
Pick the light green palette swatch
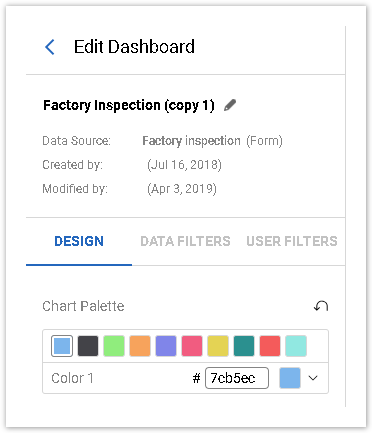tap(114, 346)
